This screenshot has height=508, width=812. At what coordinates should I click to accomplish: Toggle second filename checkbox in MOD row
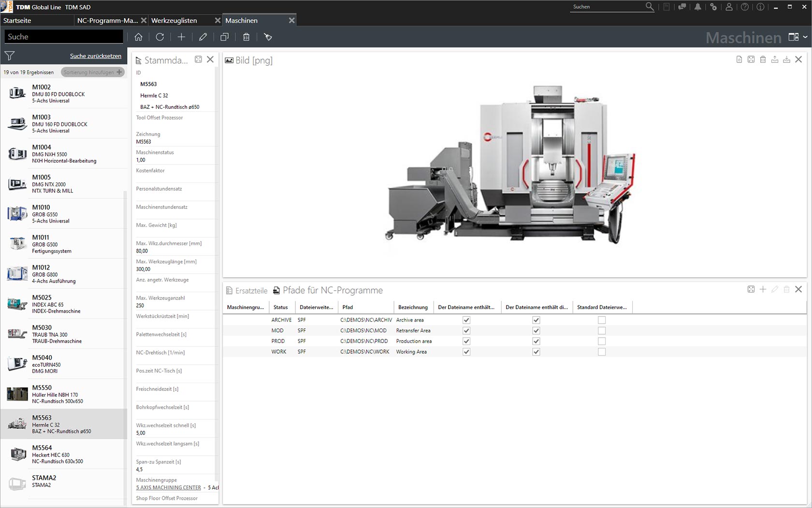pos(536,331)
